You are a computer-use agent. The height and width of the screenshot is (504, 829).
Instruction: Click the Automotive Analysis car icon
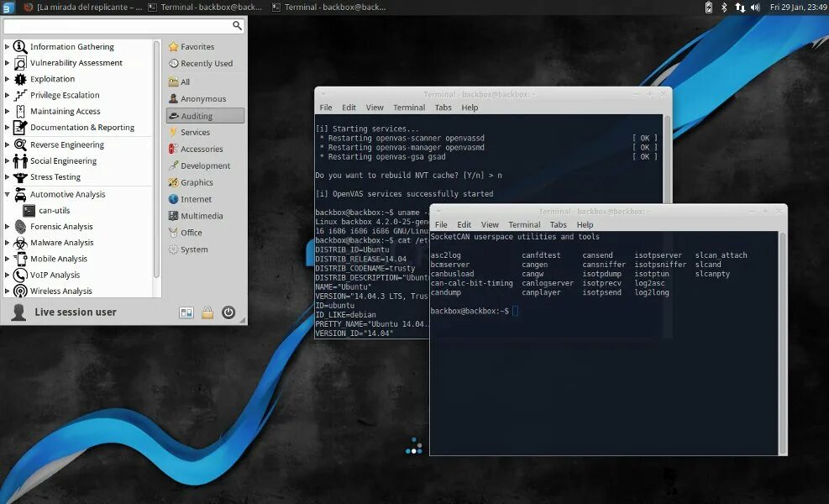click(20, 195)
